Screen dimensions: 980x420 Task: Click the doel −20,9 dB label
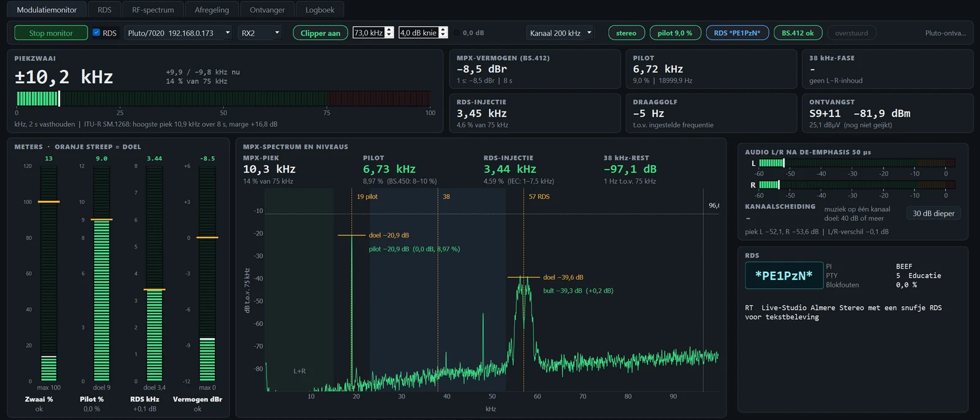point(389,235)
